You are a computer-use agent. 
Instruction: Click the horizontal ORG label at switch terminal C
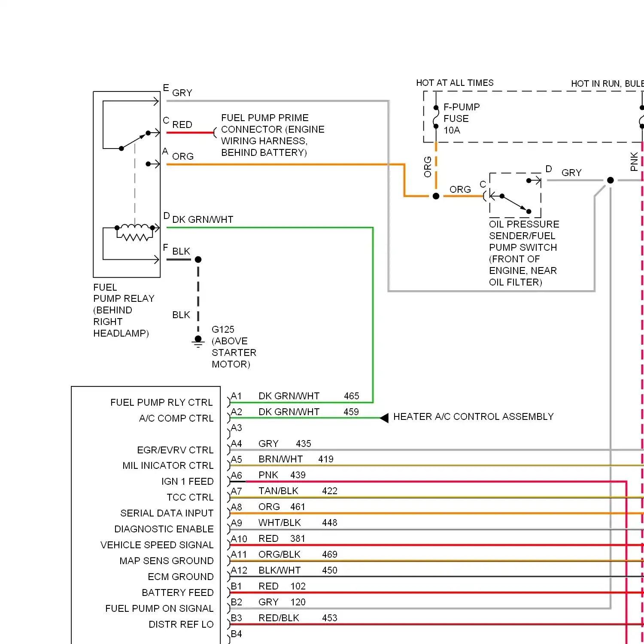coord(460,189)
